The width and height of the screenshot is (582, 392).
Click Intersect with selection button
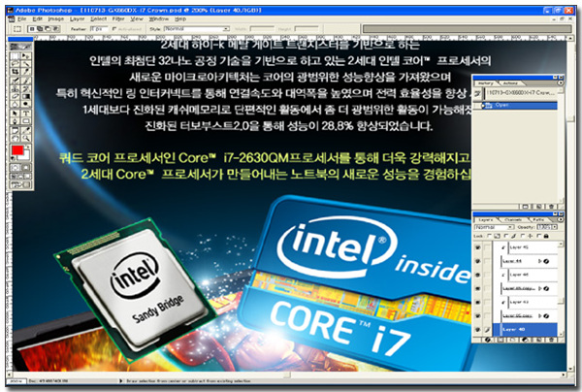55,29
